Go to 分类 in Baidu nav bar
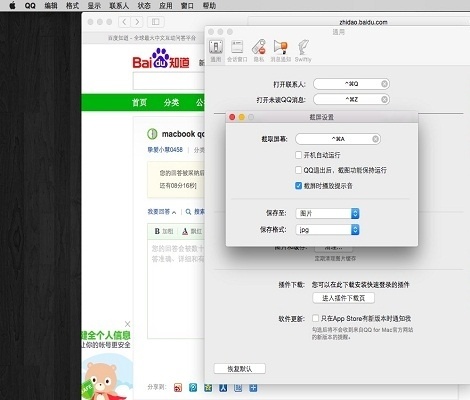This screenshot has height=400, width=470. pyautogui.click(x=171, y=102)
